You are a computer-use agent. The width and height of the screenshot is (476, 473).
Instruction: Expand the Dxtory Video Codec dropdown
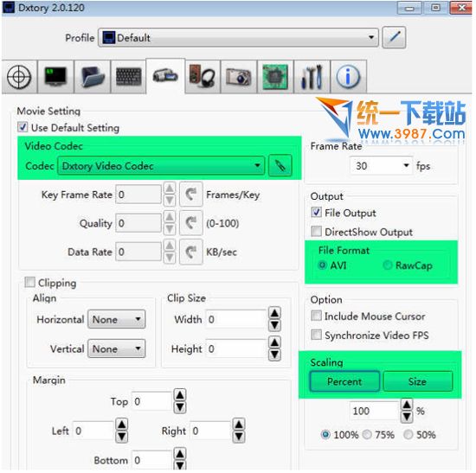pos(161,166)
